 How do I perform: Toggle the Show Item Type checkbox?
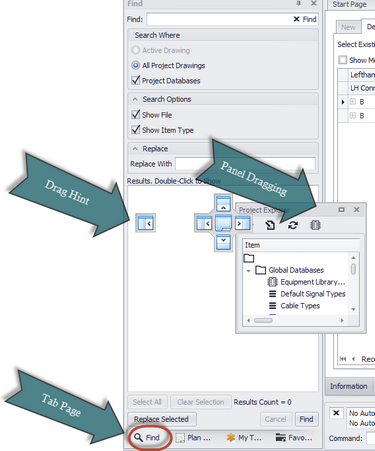click(x=136, y=130)
